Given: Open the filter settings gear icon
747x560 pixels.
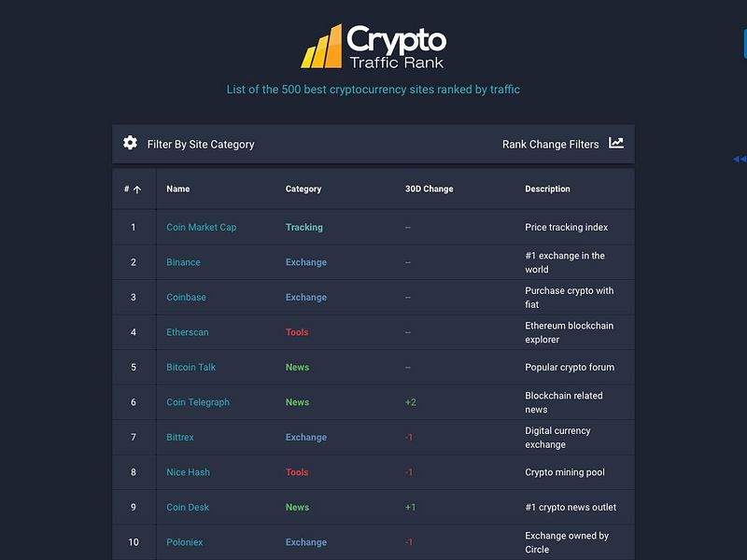Looking at the screenshot, I should [x=128, y=144].
